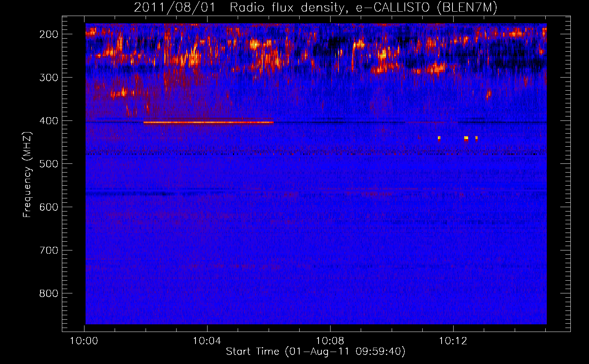Screen dimensions: 589x364
Task: Click the 600 frequency tick label
Action: tap(49, 207)
